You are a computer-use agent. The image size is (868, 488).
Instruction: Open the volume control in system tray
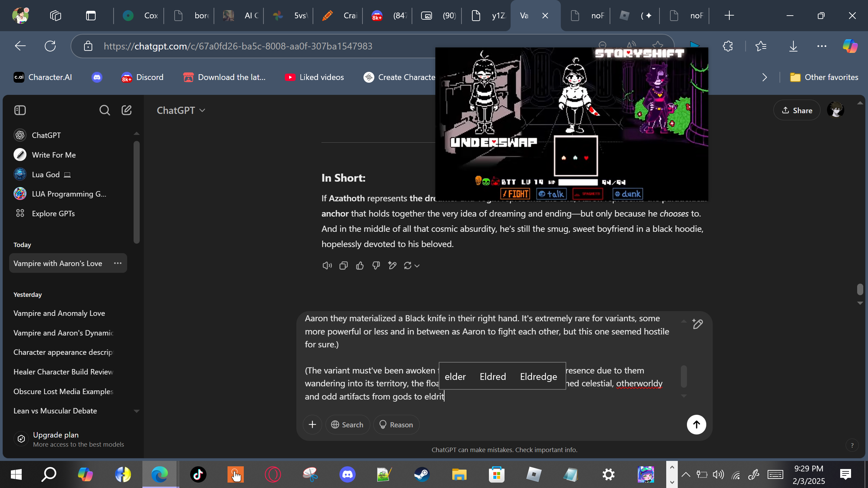[718, 474]
